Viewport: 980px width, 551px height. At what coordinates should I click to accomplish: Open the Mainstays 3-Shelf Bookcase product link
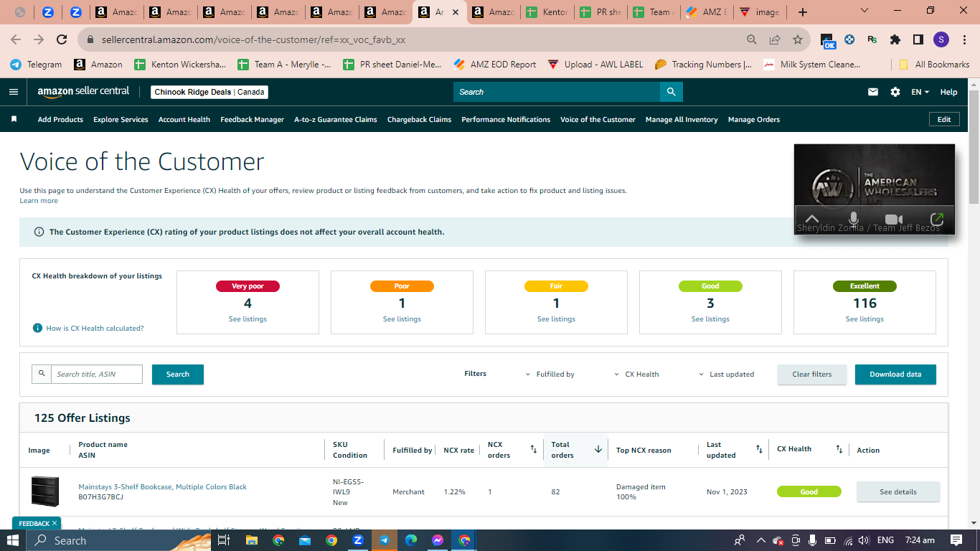pyautogui.click(x=162, y=487)
